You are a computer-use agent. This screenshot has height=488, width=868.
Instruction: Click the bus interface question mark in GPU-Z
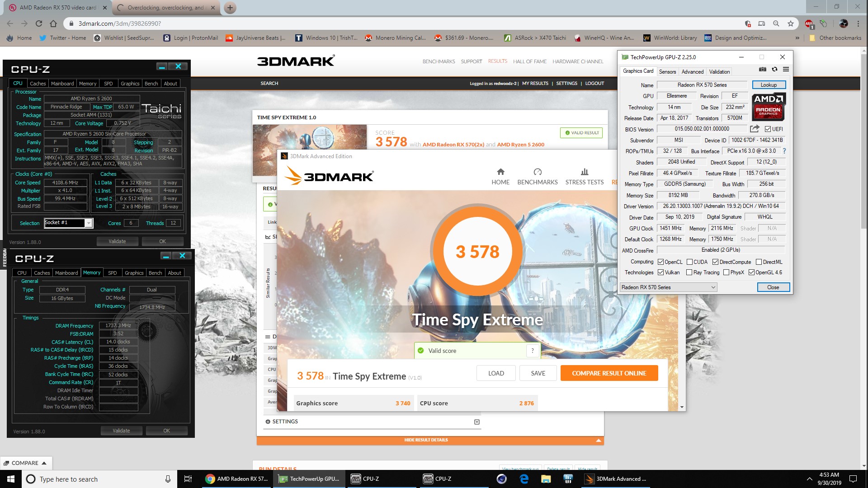[x=784, y=151]
